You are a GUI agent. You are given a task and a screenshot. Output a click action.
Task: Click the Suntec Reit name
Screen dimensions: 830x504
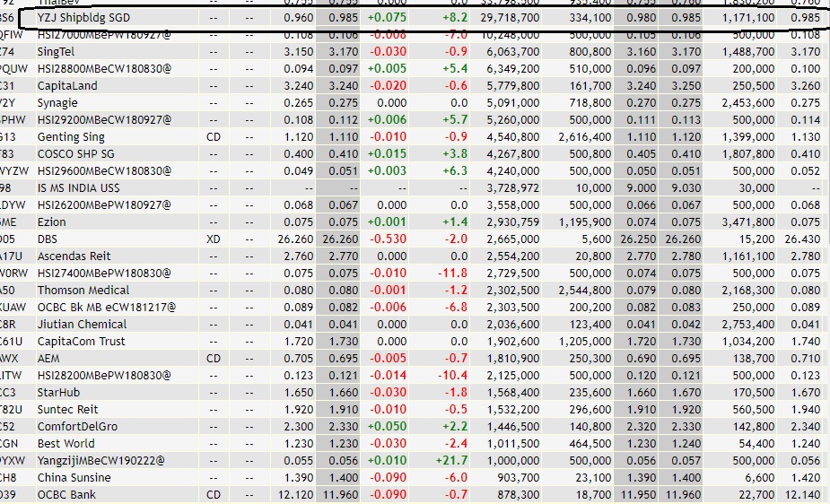68,409
